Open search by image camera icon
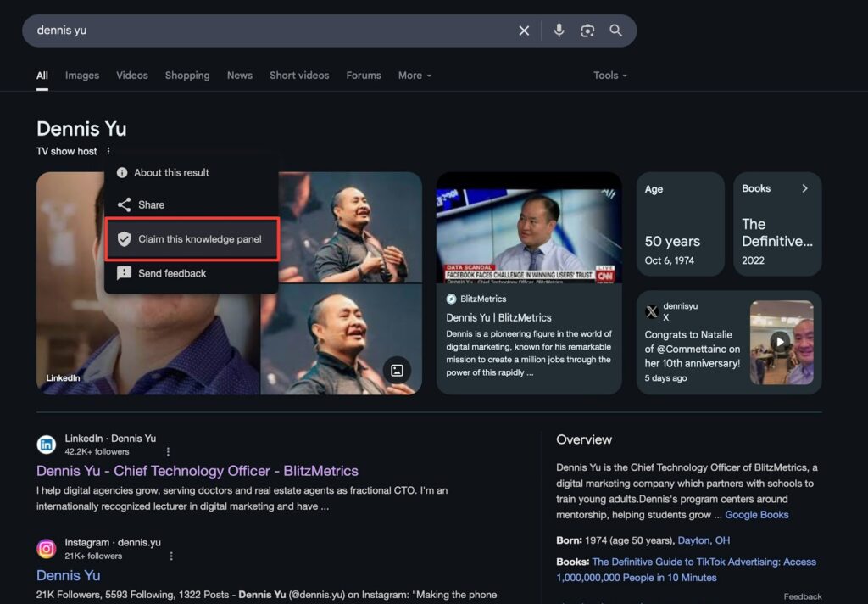This screenshot has width=868, height=604. click(x=587, y=31)
